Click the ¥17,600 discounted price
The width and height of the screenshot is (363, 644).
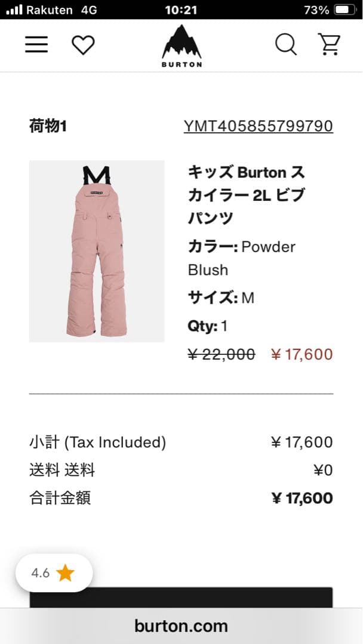pyautogui.click(x=302, y=354)
